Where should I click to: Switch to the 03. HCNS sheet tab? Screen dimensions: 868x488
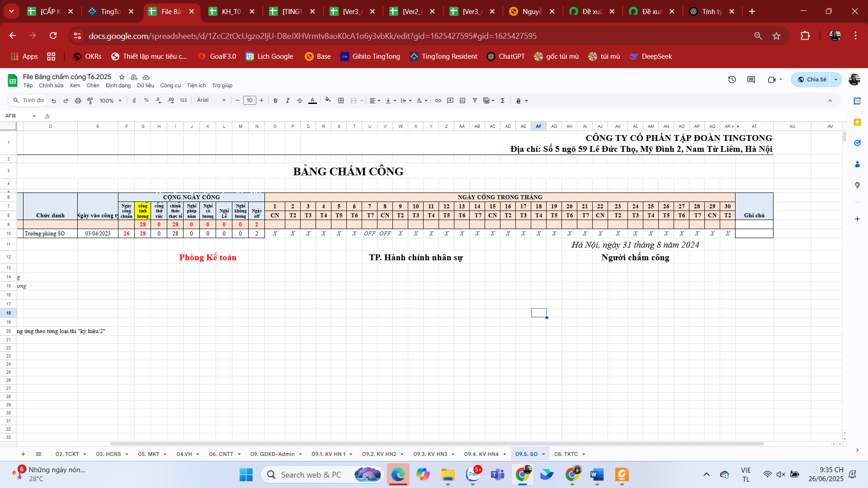108,454
